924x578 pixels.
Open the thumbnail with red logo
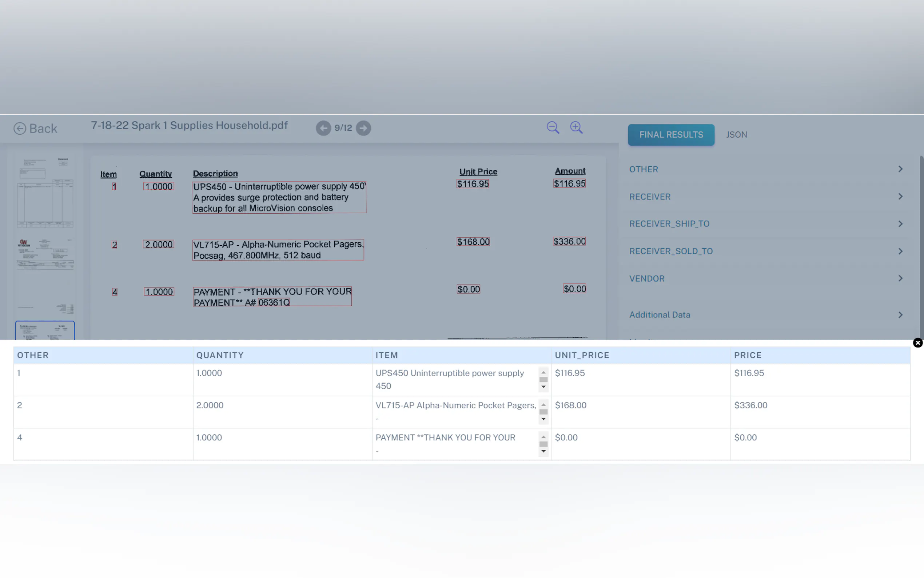pos(45,254)
